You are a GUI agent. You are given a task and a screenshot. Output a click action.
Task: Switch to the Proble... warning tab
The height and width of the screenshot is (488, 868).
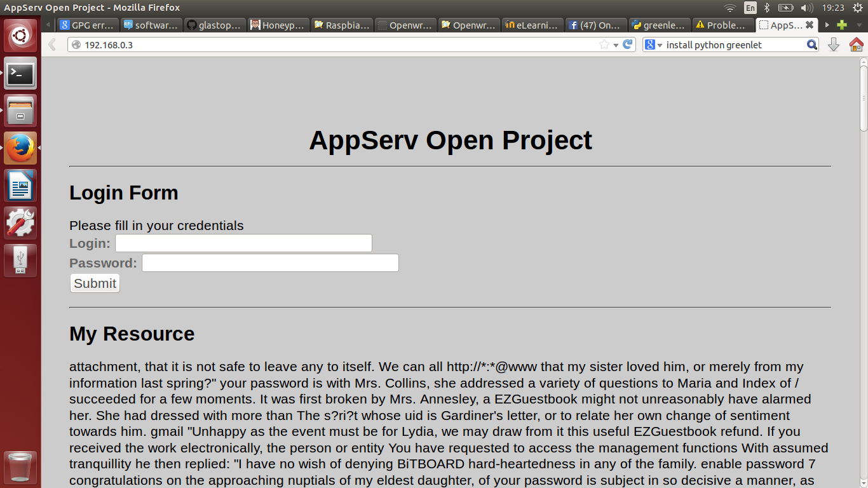pos(723,25)
